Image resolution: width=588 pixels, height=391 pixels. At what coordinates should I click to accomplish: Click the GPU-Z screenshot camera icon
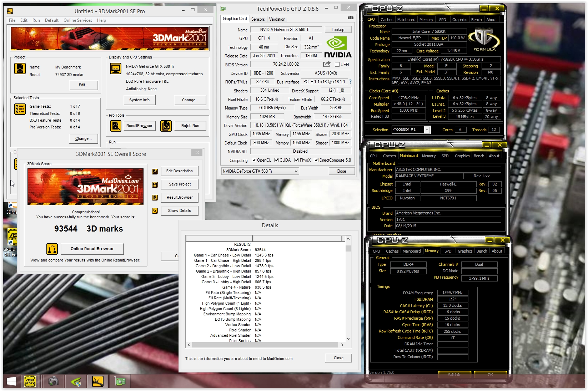click(x=351, y=18)
